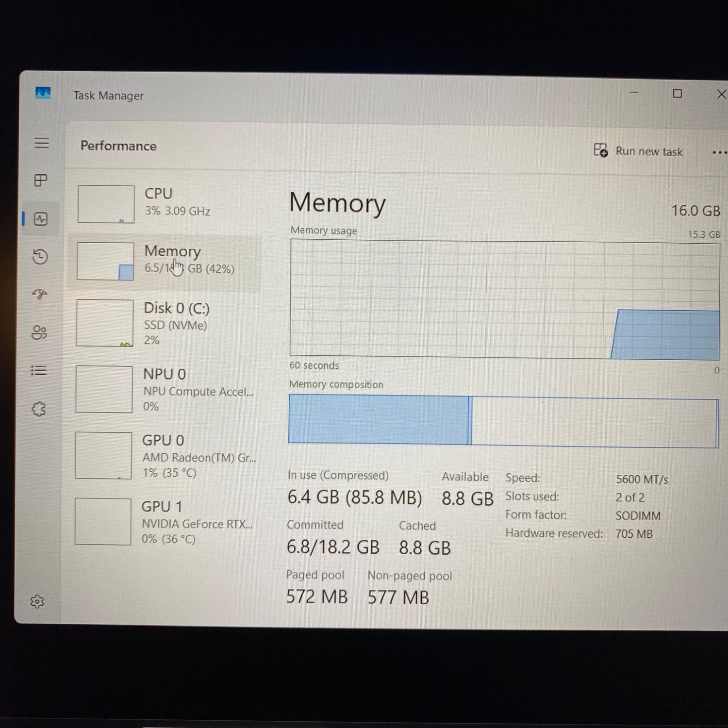Select Disk 0 (C:) entry
728x728 pixels.
coord(165,323)
